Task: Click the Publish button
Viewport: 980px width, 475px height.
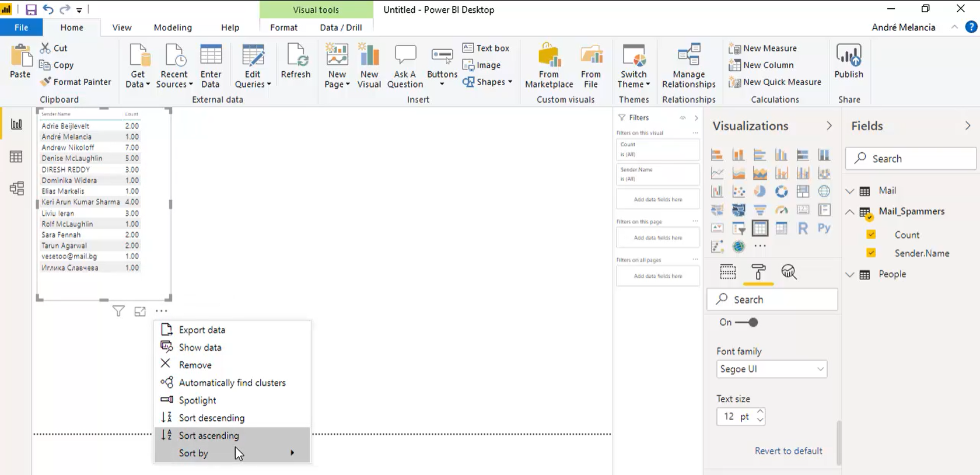Action: pyautogui.click(x=849, y=62)
